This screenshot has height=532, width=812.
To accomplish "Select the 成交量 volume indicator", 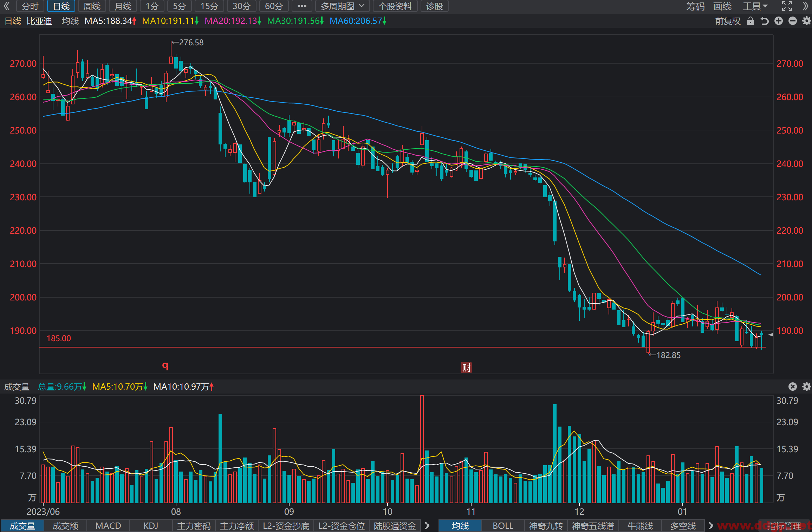I will pos(22,526).
